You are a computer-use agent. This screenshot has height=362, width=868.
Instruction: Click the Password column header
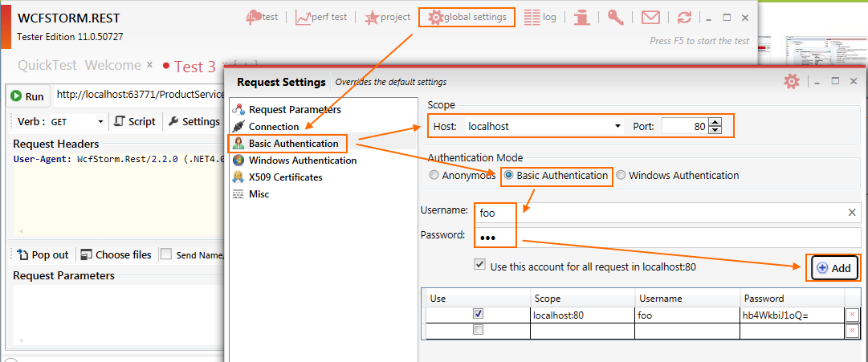point(793,299)
